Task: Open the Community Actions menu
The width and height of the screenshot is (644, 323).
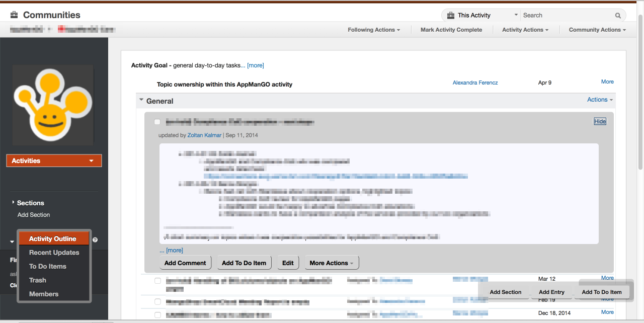Action: tap(597, 30)
